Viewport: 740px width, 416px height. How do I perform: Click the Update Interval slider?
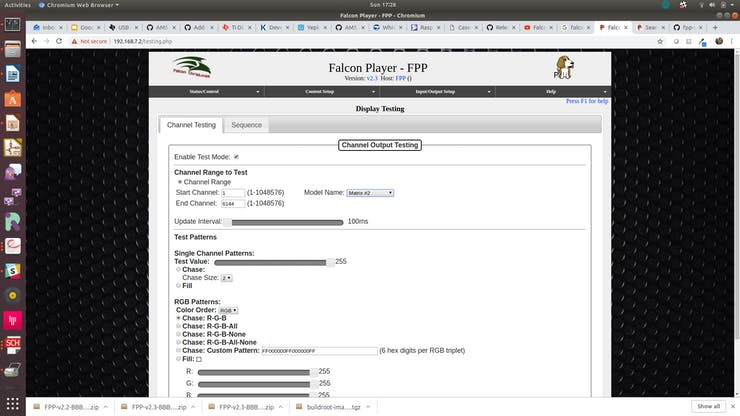[x=286, y=222]
